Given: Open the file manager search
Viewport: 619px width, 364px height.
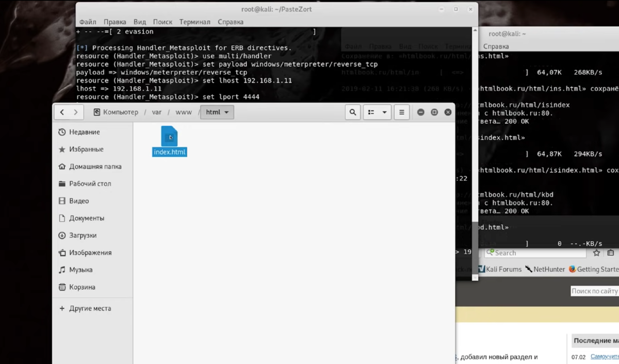Looking at the screenshot, I should (x=353, y=112).
